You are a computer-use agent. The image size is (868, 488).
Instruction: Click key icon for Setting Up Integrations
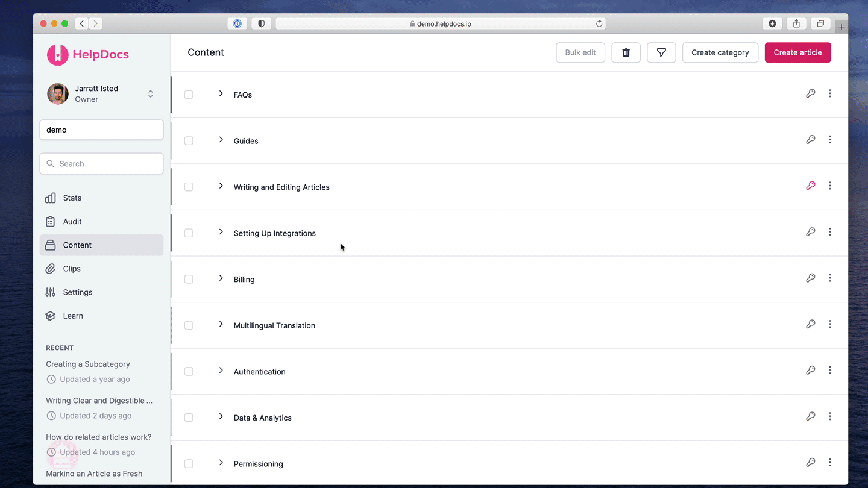811,232
